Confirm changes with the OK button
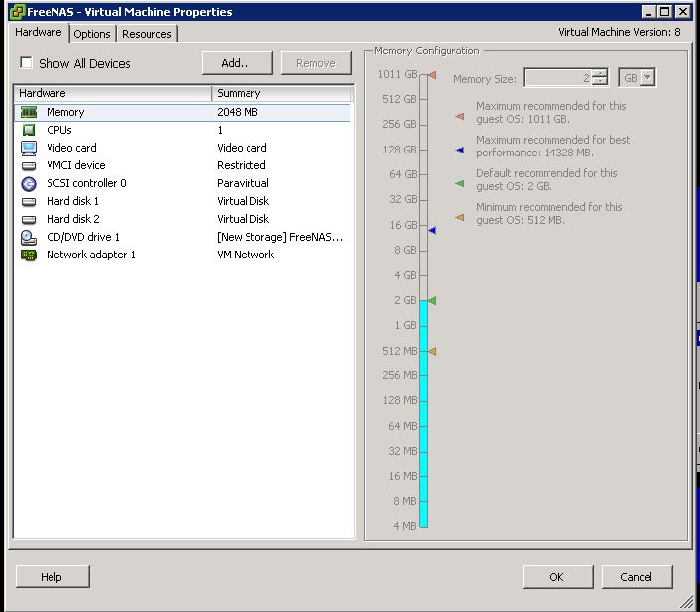Screen dimensions: 700x612 point(557,576)
